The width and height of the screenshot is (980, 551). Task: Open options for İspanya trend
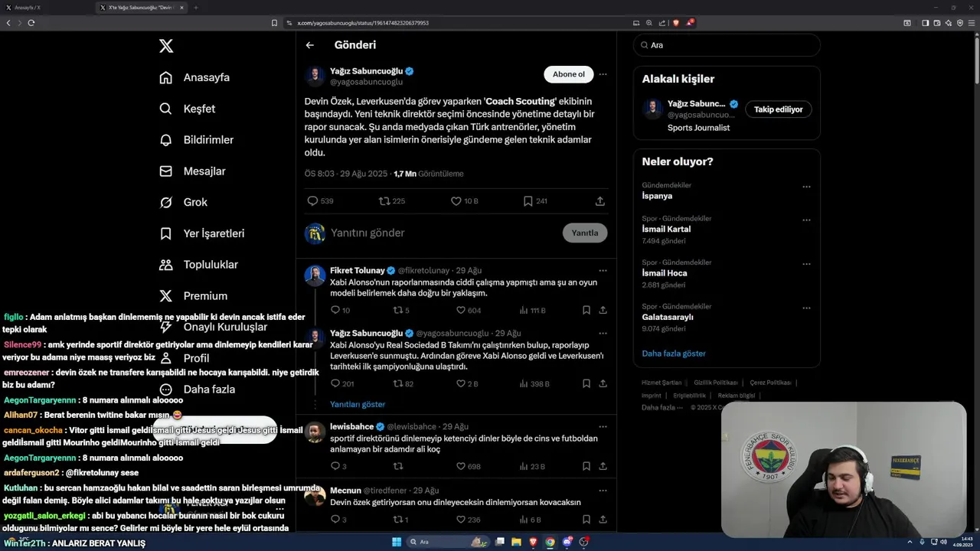point(806,187)
